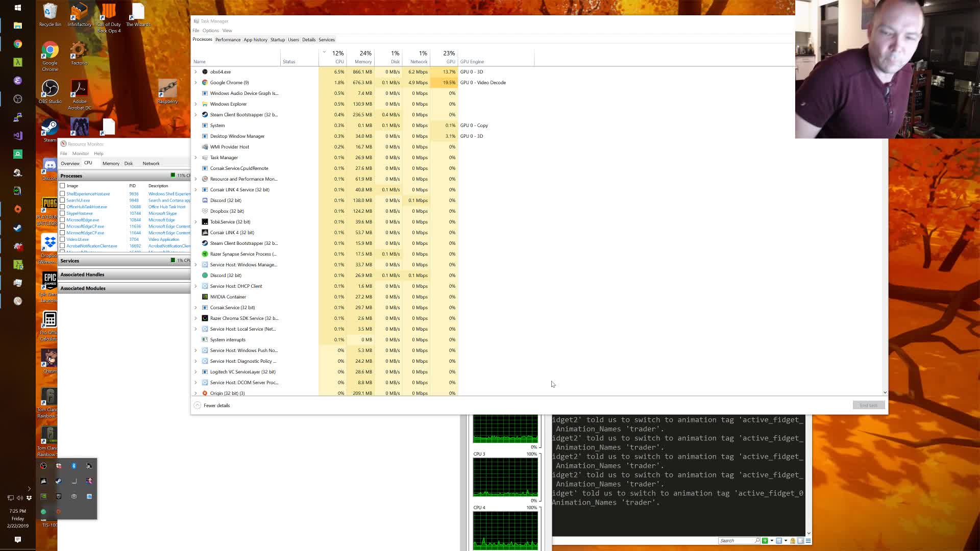Expand Service Host: DHCP Client row
Image resolution: width=980 pixels, height=551 pixels.
pyautogui.click(x=195, y=286)
